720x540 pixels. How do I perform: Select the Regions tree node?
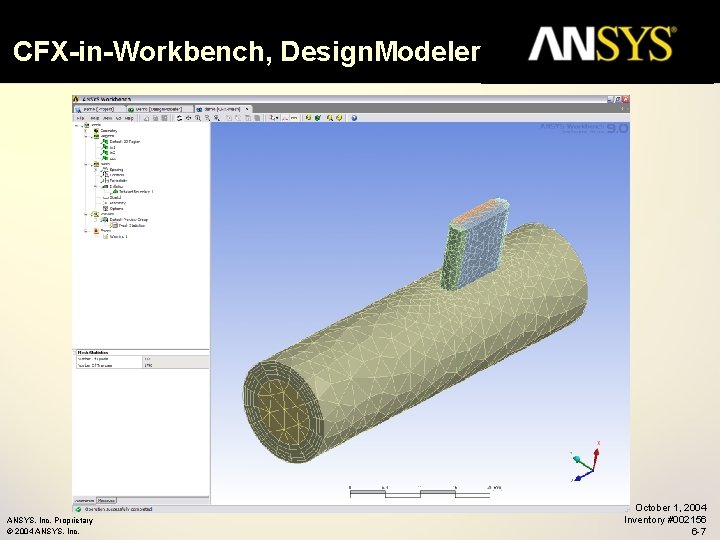[x=107, y=136]
